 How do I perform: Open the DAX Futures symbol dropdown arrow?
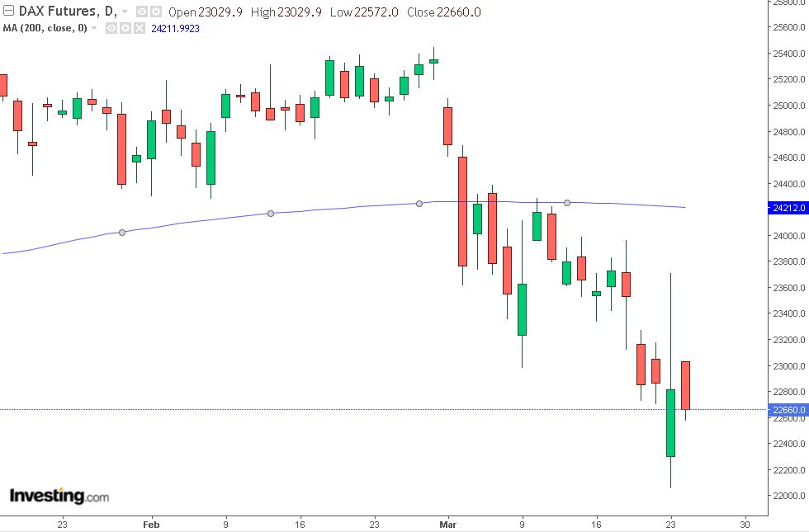[x=124, y=12]
